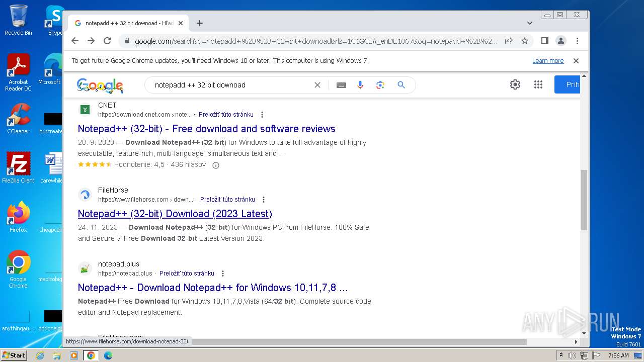Select Google Chrome desktop shortcut
This screenshot has width=644, height=362.
coord(18,269)
